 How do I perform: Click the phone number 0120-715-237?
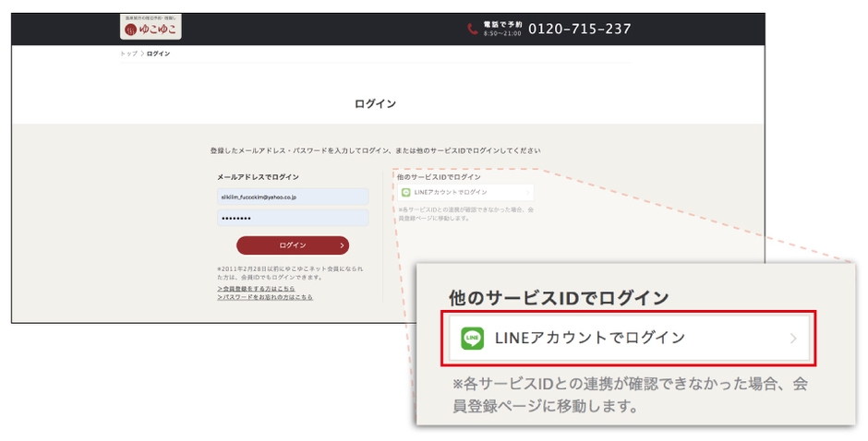pyautogui.click(x=579, y=30)
